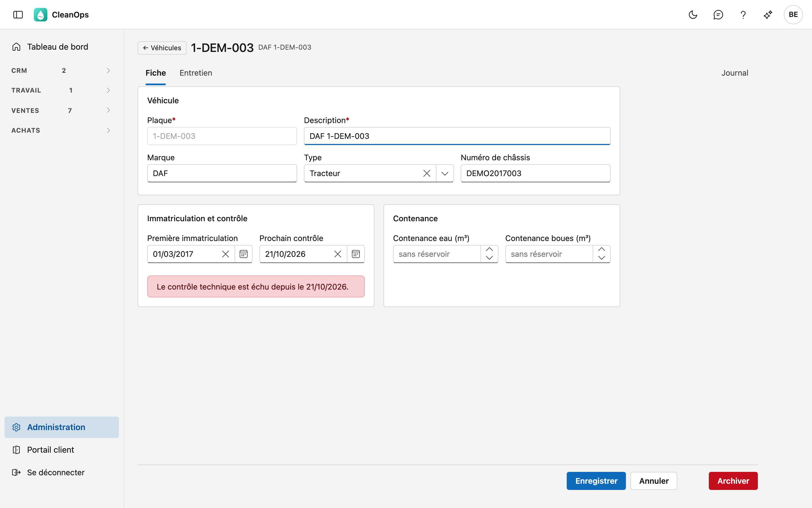This screenshot has width=812, height=508.
Task: Open calendar for Prochain contrôle
Action: pos(356,254)
